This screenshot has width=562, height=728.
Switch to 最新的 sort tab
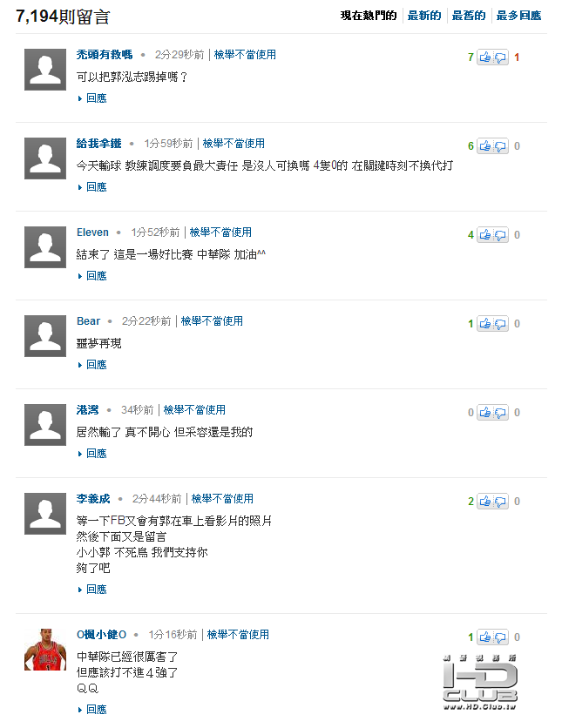424,16
